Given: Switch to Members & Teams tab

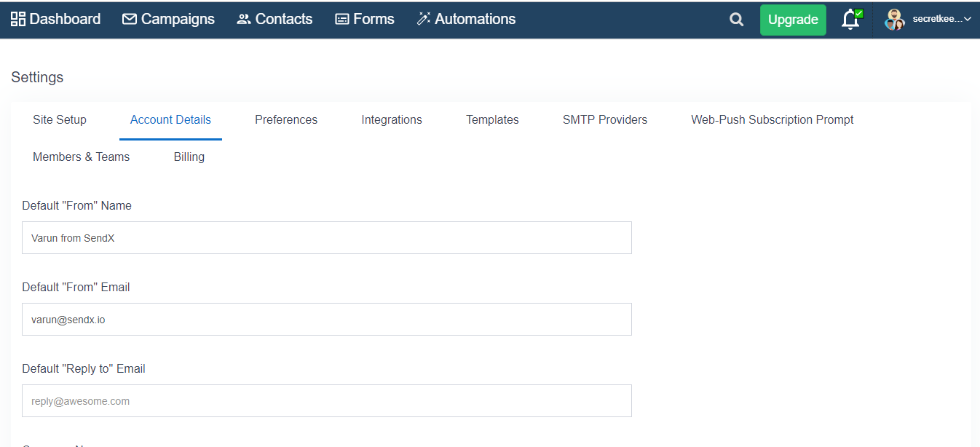Looking at the screenshot, I should [81, 157].
